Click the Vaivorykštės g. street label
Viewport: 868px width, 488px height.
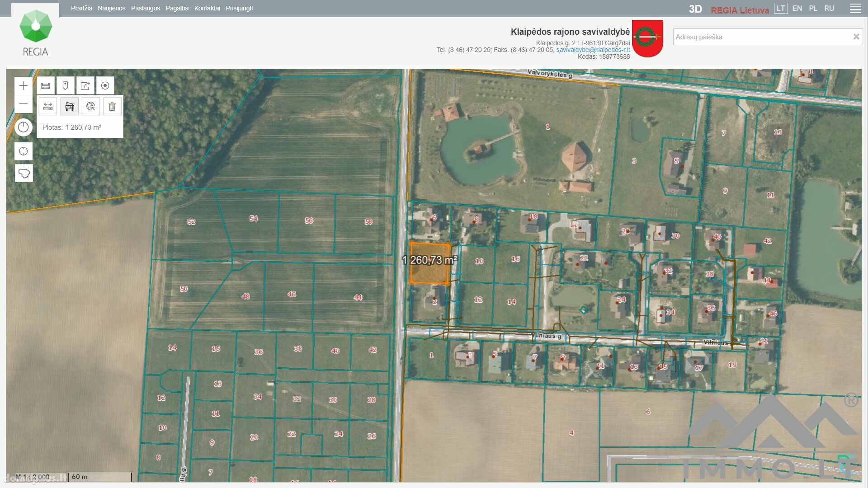(x=550, y=74)
